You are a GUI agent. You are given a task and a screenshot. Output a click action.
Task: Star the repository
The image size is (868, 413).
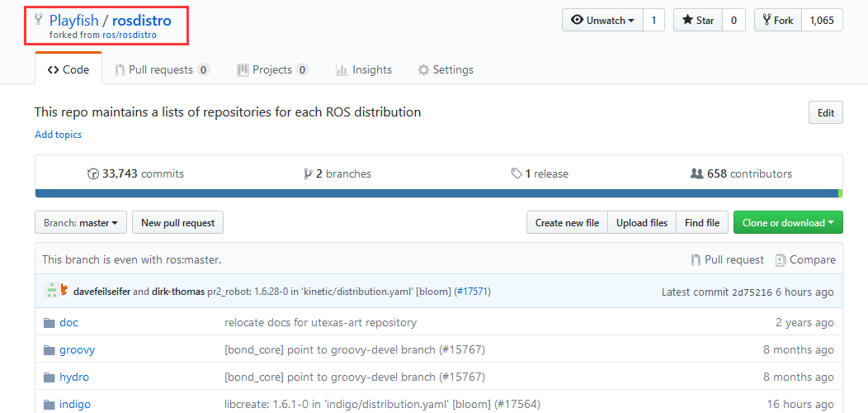[697, 21]
